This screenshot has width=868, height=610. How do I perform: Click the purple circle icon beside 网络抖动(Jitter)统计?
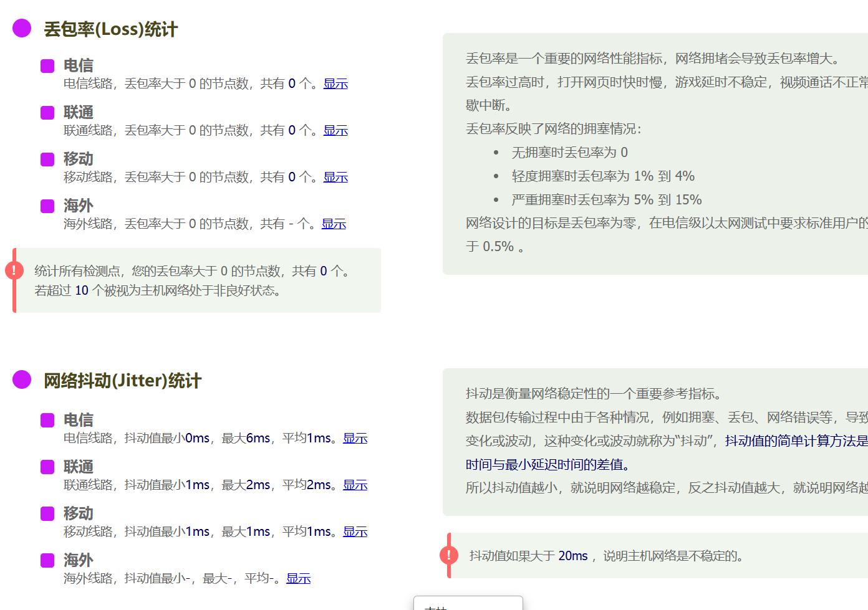click(22, 380)
